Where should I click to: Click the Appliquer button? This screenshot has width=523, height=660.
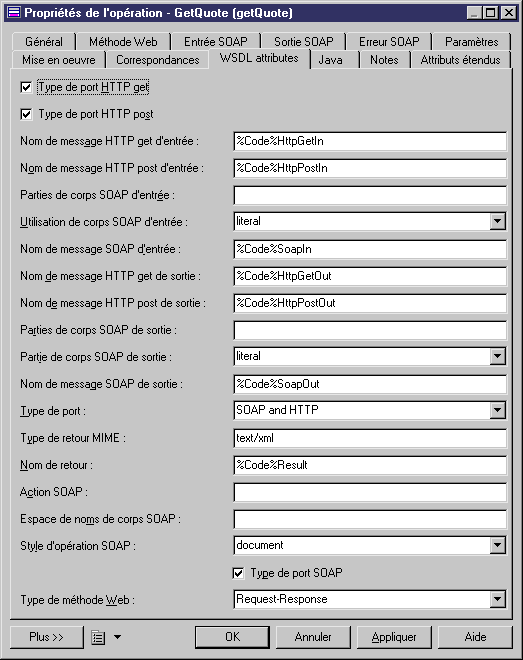point(394,637)
